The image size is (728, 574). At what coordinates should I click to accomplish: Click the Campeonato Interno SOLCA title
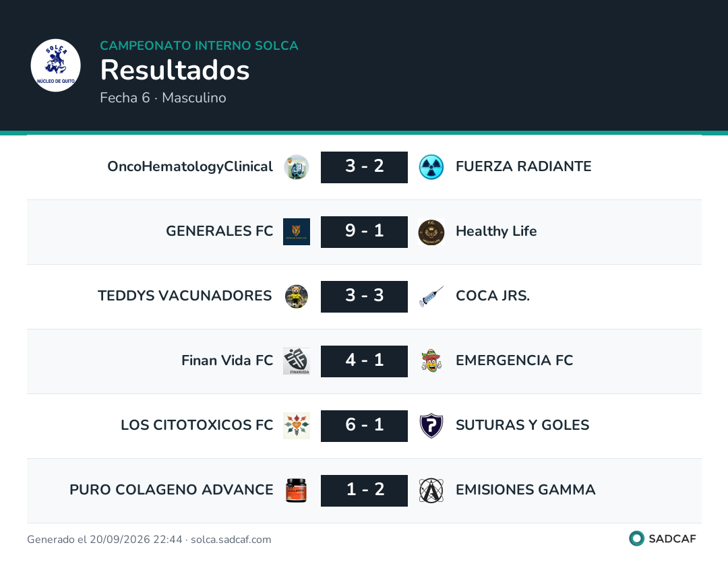(x=199, y=45)
